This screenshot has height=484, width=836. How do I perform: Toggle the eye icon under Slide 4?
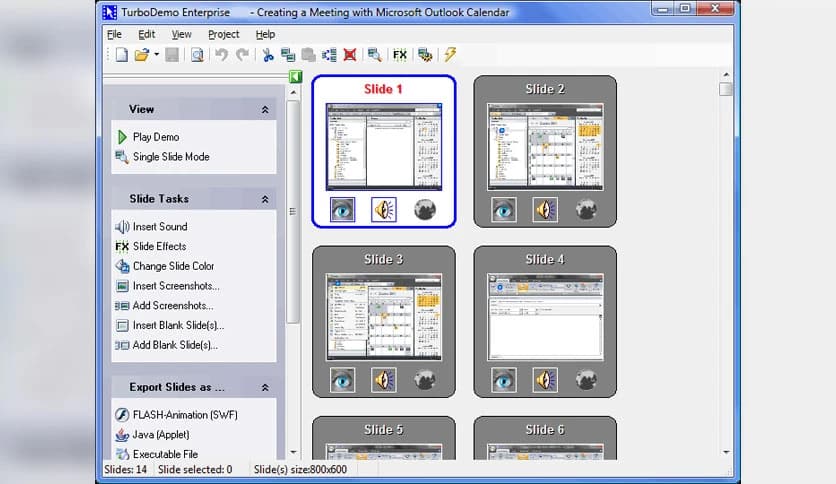[x=504, y=380]
